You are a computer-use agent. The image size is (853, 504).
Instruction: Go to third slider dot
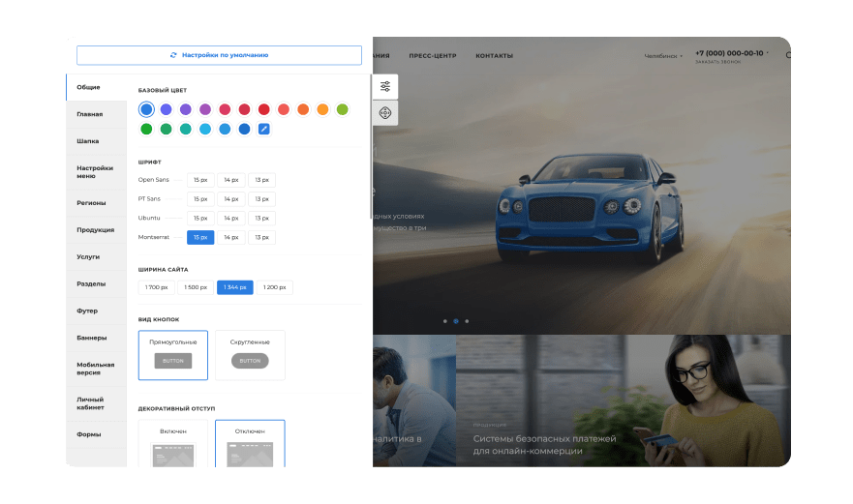coord(467,321)
